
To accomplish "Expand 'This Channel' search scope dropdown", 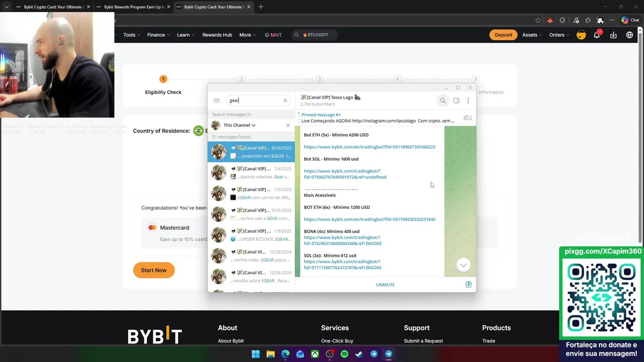I will tap(239, 125).
